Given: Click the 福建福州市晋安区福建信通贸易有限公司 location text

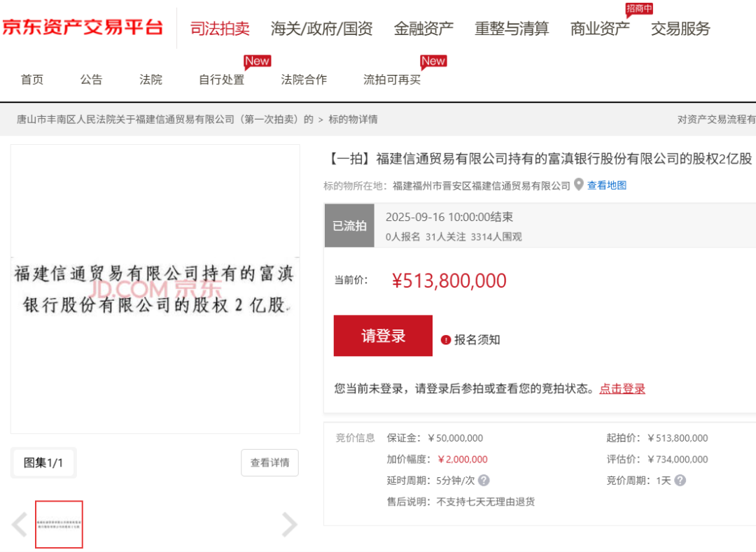Looking at the screenshot, I should pyautogui.click(x=481, y=186).
